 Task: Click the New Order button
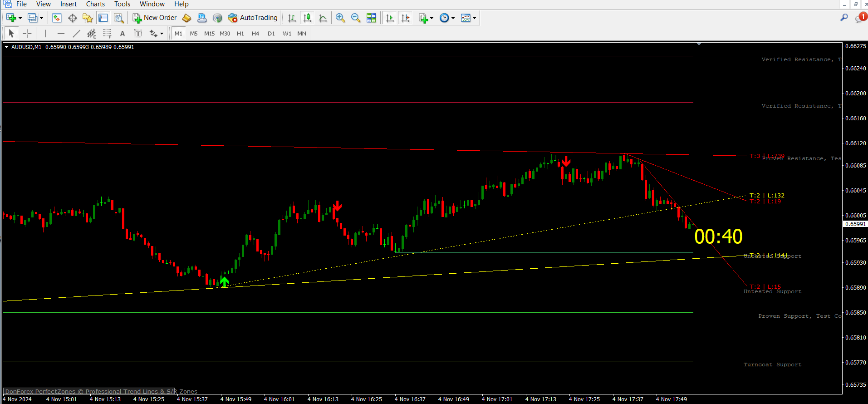click(155, 18)
